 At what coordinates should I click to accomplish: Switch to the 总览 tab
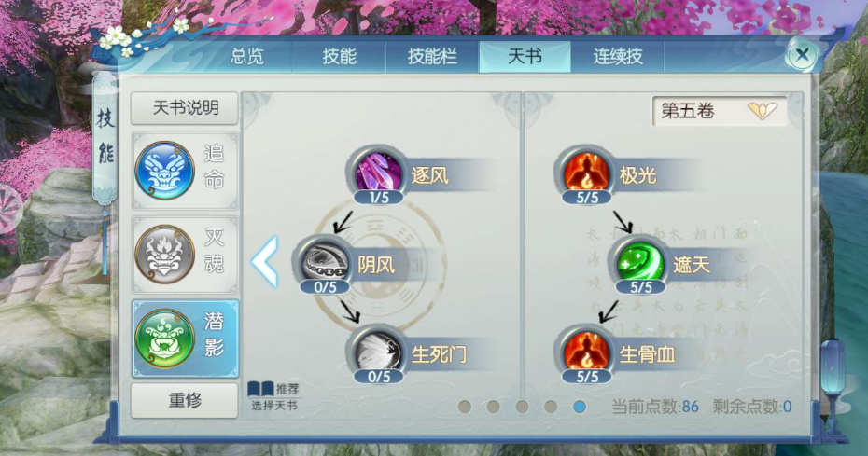247,56
